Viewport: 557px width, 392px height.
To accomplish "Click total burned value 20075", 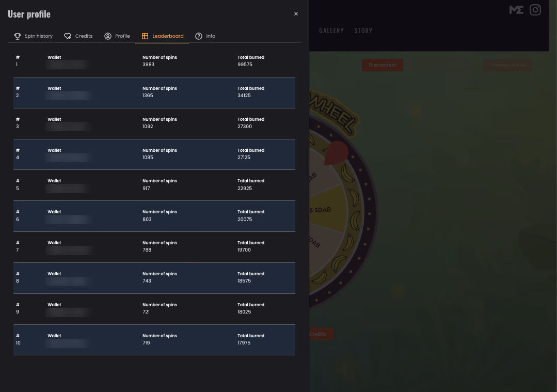I will [x=245, y=219].
